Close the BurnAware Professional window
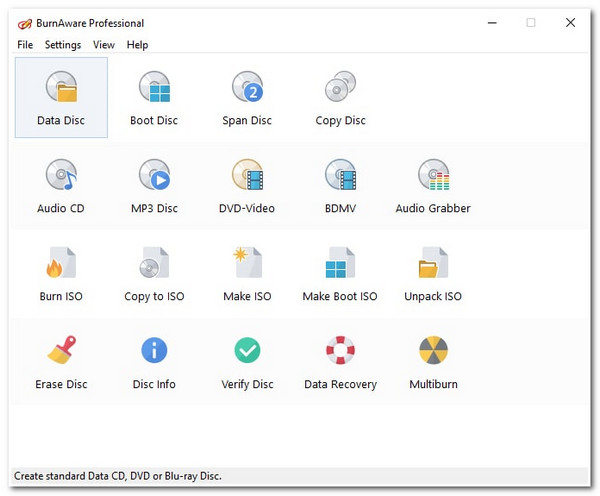The height and width of the screenshot is (496, 600). pyautogui.click(x=571, y=23)
